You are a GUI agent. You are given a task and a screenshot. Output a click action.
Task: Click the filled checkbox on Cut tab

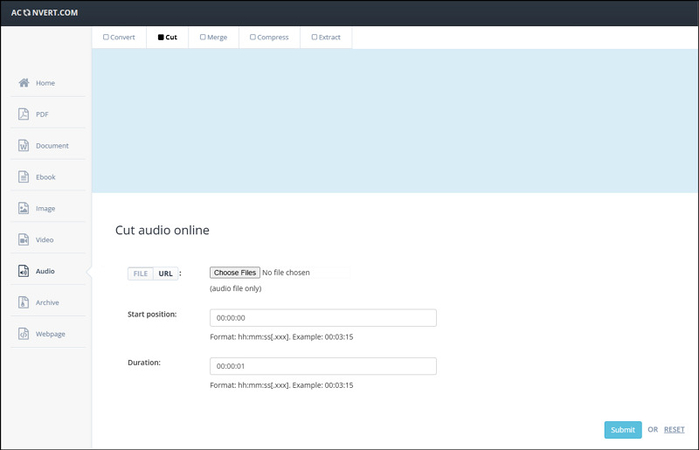click(x=160, y=37)
